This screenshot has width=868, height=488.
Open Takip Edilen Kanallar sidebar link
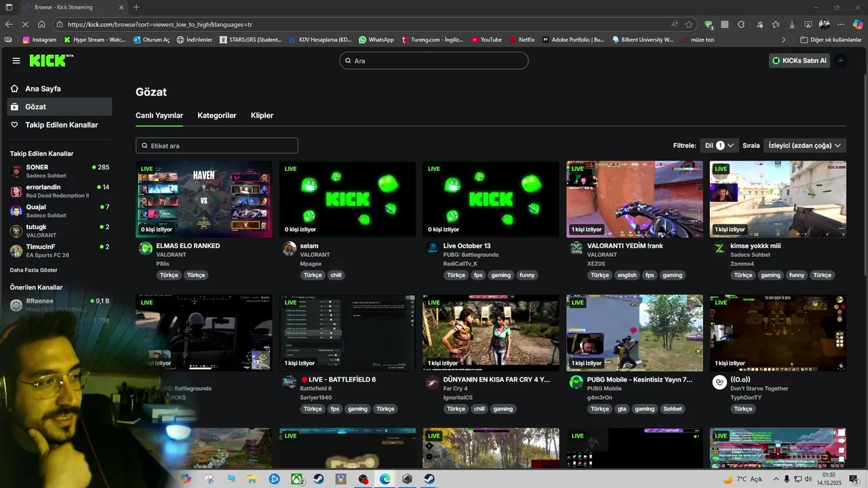60,125
